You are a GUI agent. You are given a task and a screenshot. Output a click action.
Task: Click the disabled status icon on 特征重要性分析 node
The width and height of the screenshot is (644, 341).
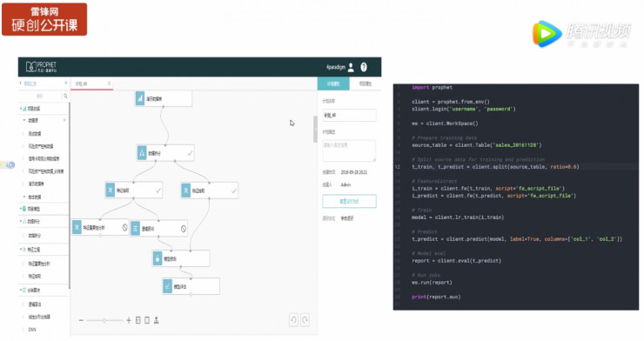[x=124, y=227]
